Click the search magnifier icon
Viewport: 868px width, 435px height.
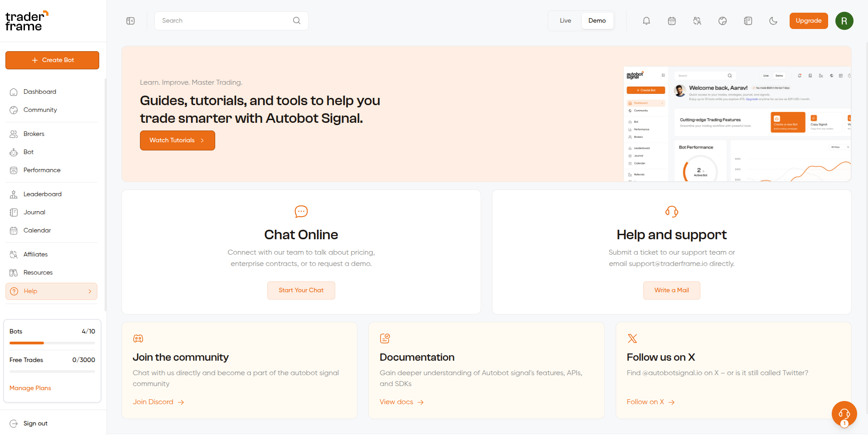297,20
